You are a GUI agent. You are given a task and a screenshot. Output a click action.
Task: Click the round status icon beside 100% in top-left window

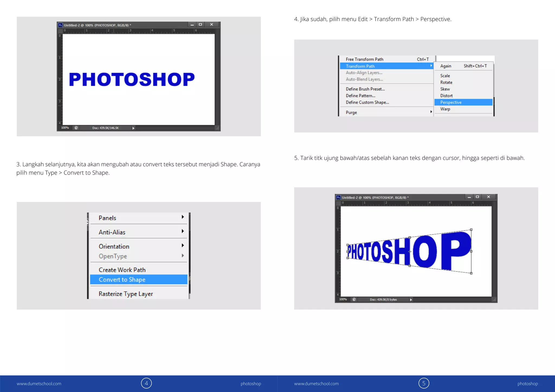click(76, 128)
